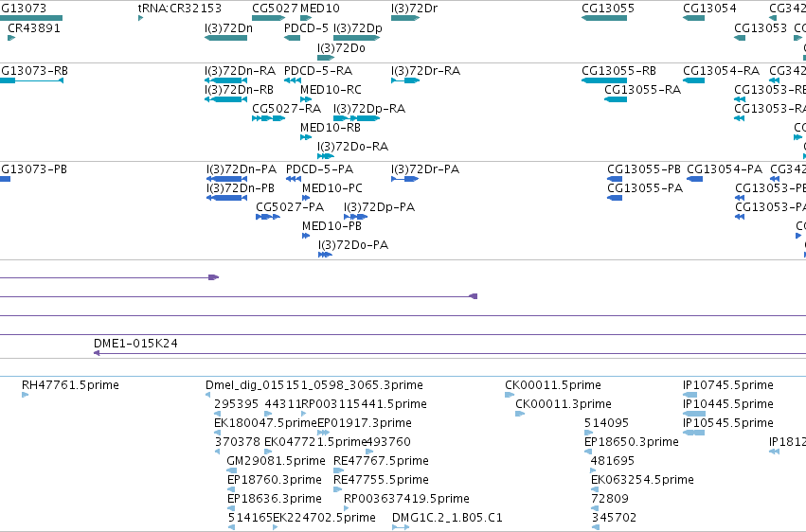
Task: Open the IP10545.5prime EST label
Action: (728, 423)
